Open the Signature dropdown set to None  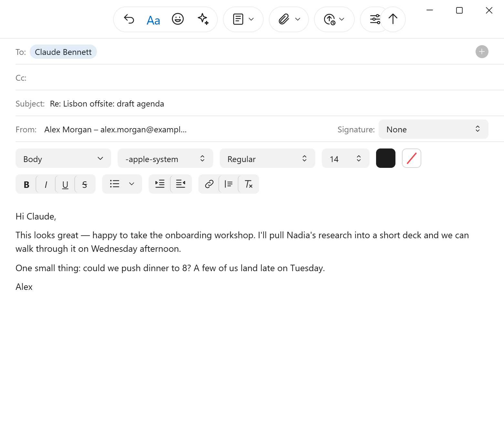click(x=433, y=129)
